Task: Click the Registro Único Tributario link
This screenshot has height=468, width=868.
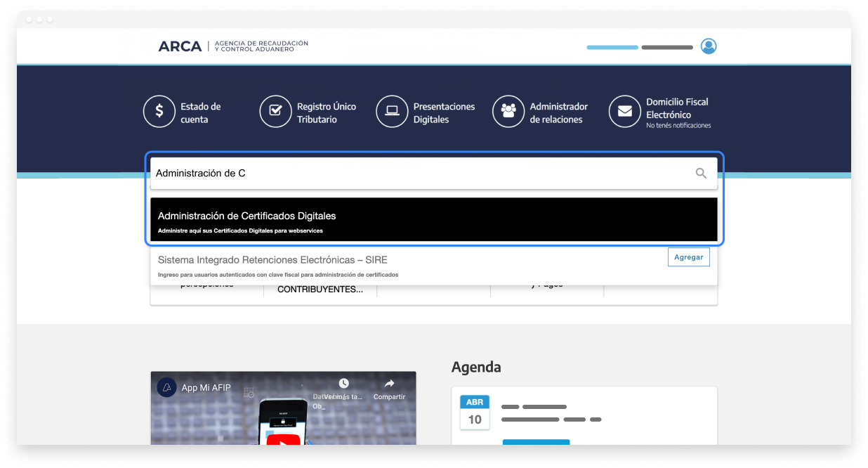Action: coord(327,112)
